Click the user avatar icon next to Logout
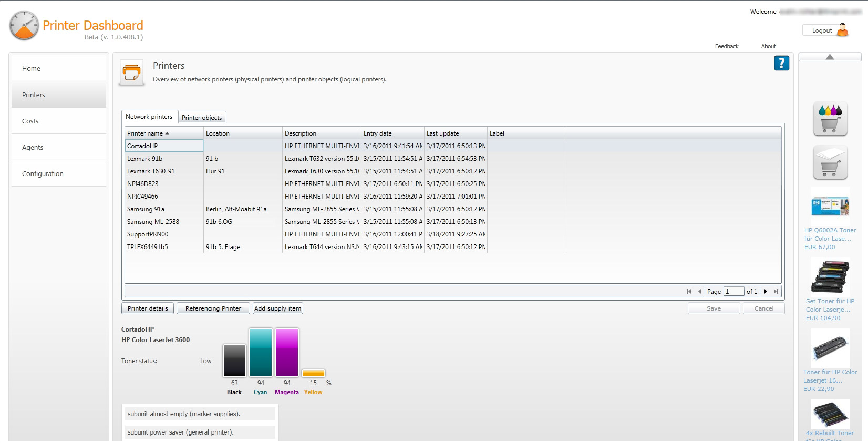Image resolution: width=868 pixels, height=443 pixels. click(x=842, y=30)
